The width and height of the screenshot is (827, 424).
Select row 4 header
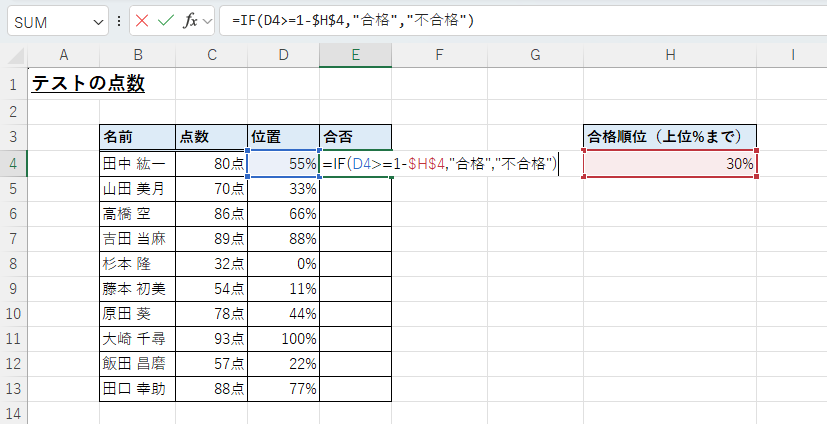[13, 163]
